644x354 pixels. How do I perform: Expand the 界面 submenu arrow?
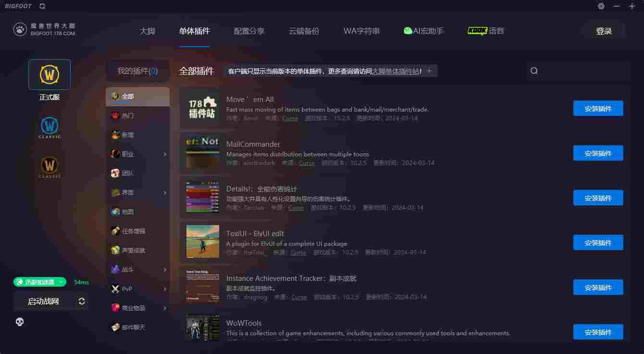[165, 193]
